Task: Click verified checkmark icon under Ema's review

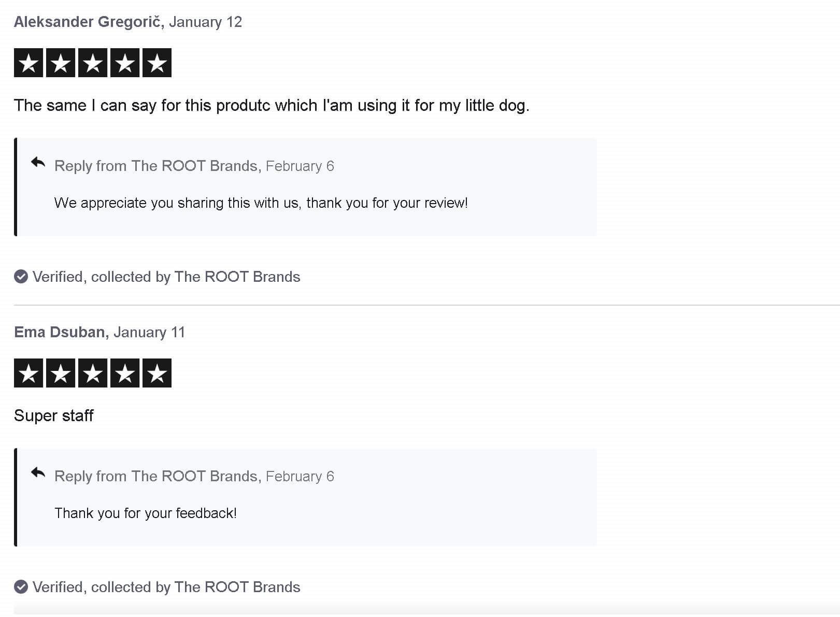Action: [x=21, y=587]
